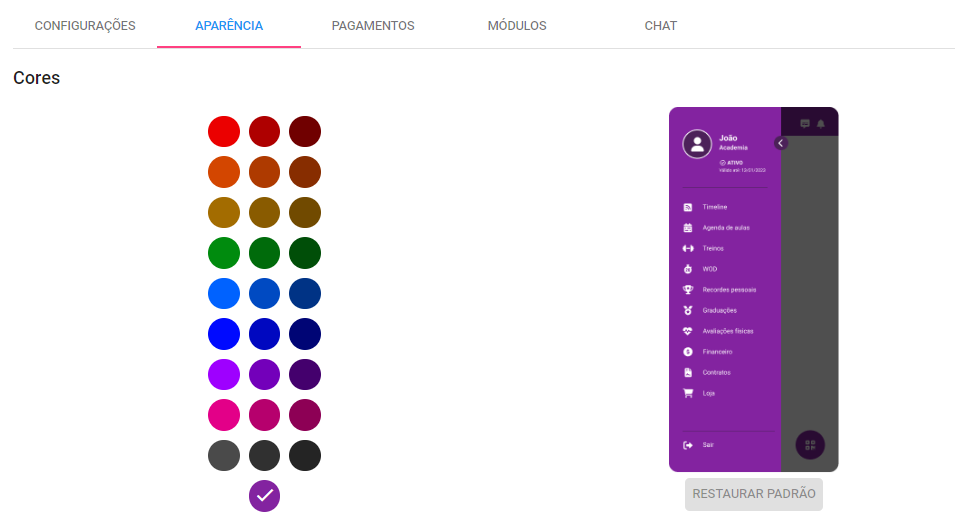
Task: Click the ATIVO status text in preview
Action: (735, 163)
